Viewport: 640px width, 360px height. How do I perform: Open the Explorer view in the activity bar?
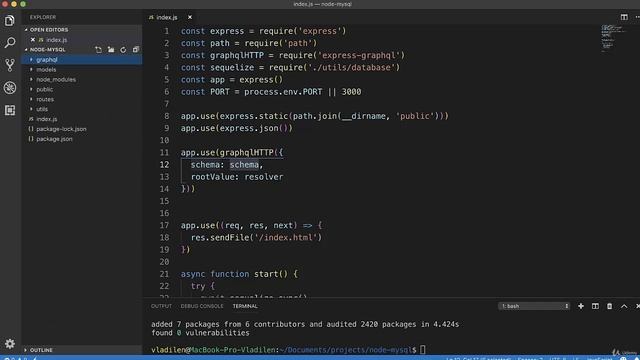[10, 20]
